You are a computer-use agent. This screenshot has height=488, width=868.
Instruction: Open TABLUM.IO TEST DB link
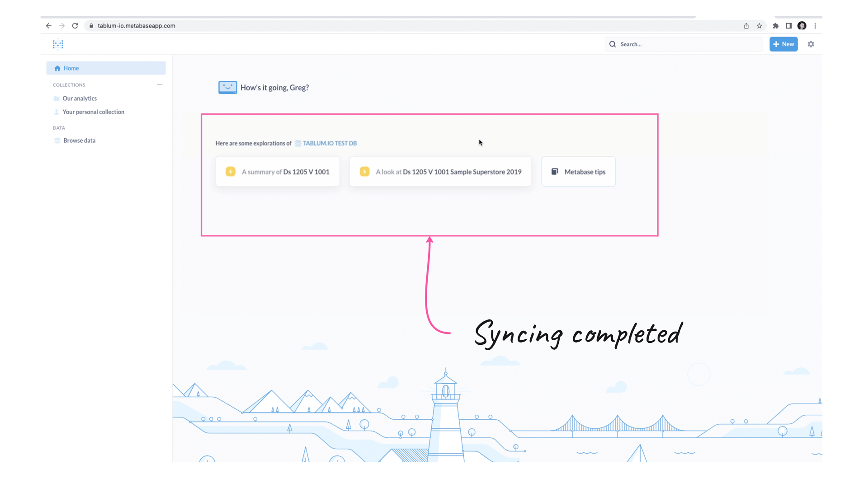coord(330,143)
